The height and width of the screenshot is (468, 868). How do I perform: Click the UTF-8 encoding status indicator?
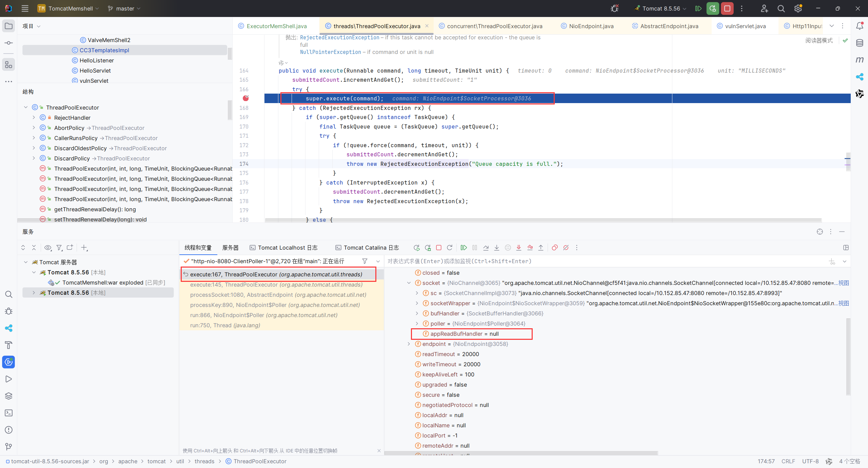coord(810,461)
